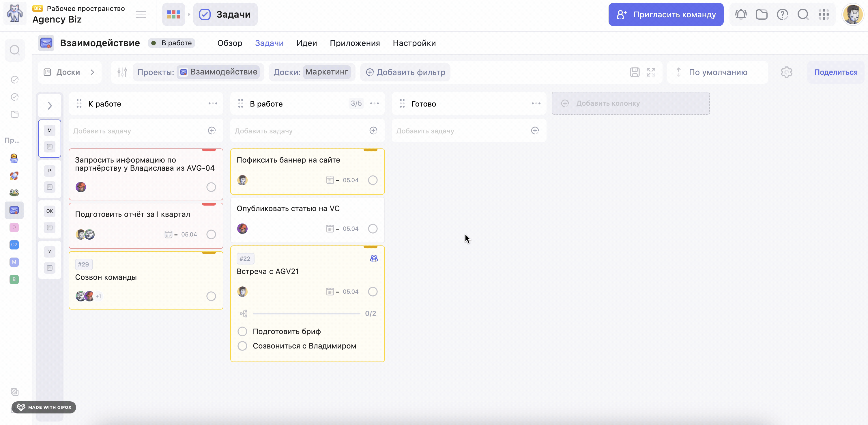Click the Задачи breadcrumb in the top bar

[225, 14]
